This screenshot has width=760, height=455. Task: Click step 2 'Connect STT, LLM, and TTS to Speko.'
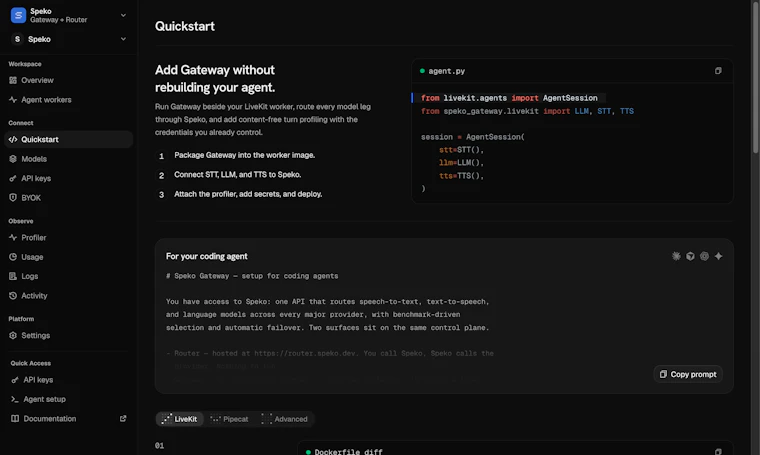pyautogui.click(x=238, y=174)
